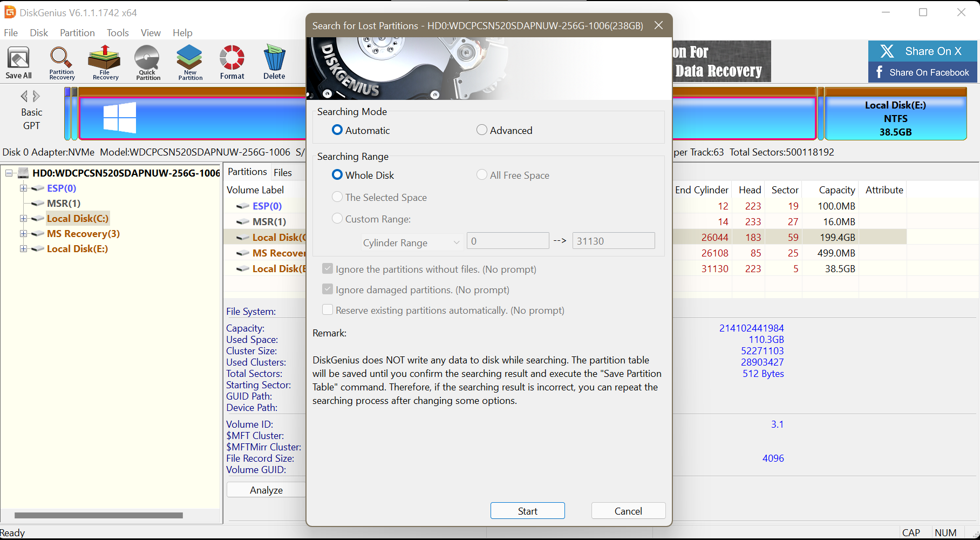This screenshot has height=540, width=980.
Task: Click the ESP(0) partition icon in tree
Action: click(38, 188)
